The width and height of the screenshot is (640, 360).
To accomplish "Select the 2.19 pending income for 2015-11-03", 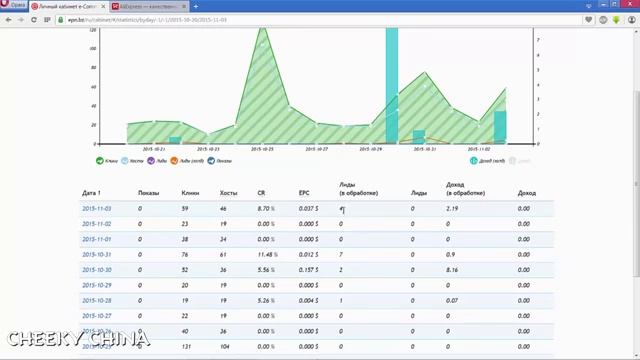I will (x=452, y=209).
